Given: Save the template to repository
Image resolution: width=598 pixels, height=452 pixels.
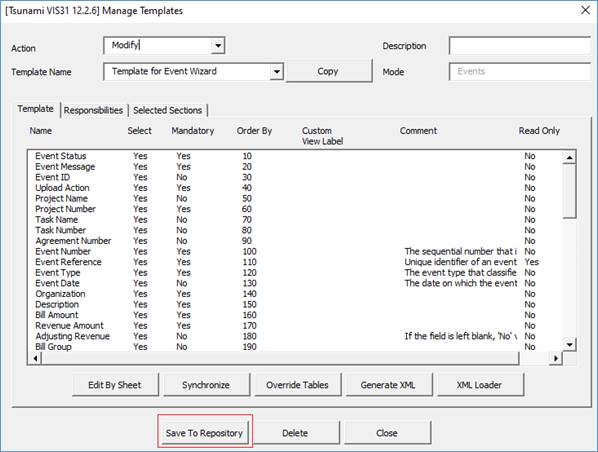Looking at the screenshot, I should [x=204, y=433].
